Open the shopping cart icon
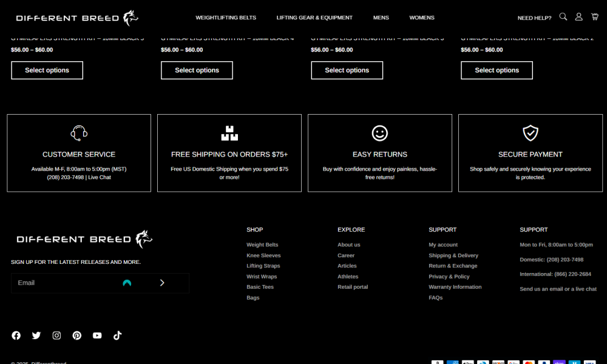 (594, 17)
